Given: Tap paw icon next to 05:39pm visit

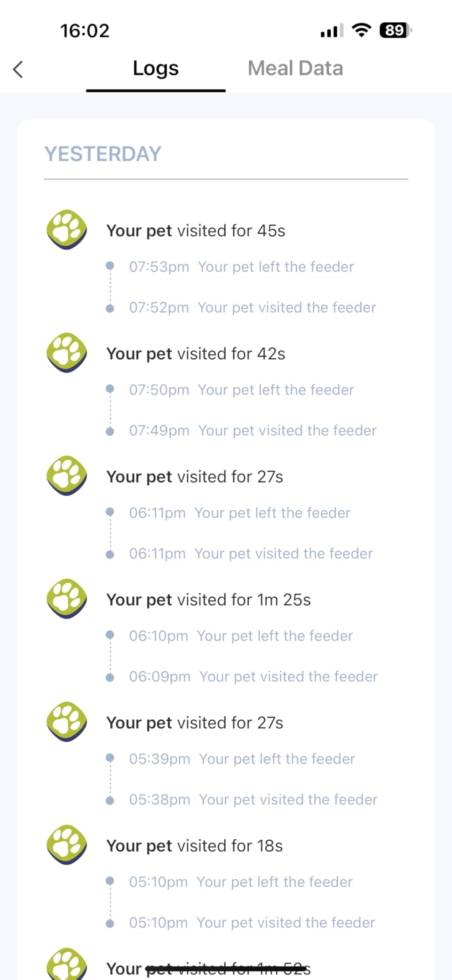Looking at the screenshot, I should pyautogui.click(x=67, y=722).
